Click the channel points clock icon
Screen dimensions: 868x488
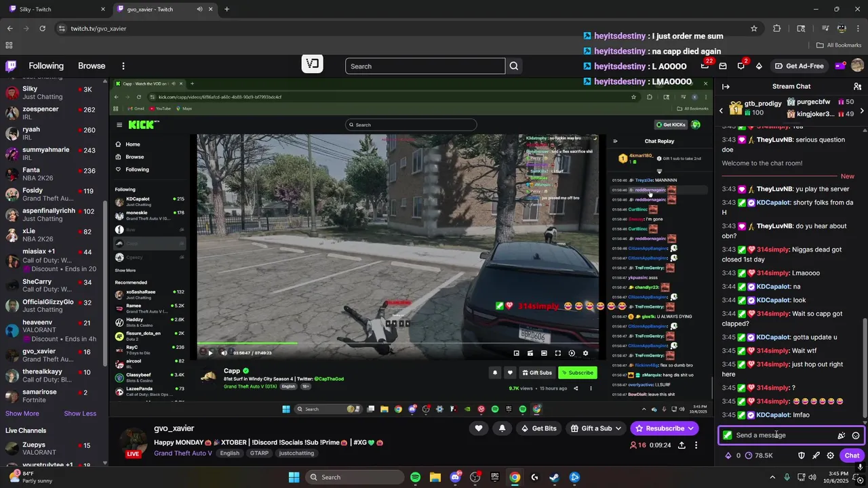tap(749, 455)
